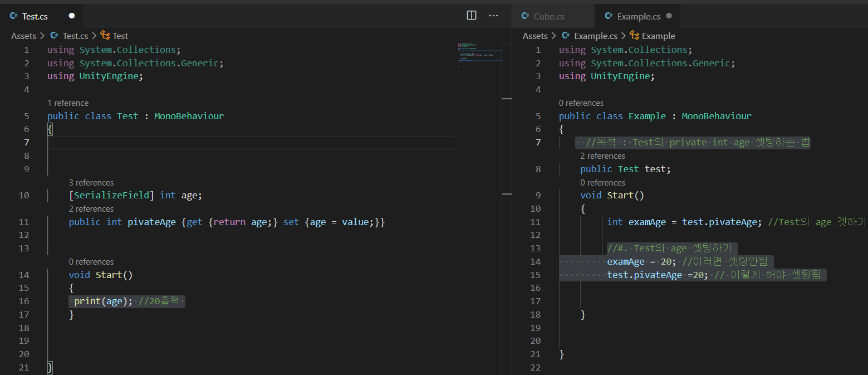The height and width of the screenshot is (375, 868).
Task: Click the breadcrumb chevron after Assets in right editor
Action: click(553, 36)
